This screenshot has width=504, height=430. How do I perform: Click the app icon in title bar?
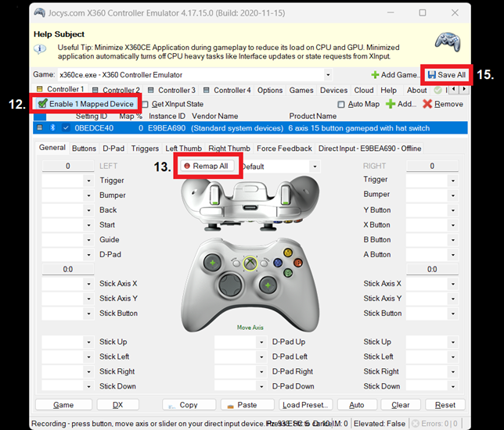click(x=40, y=13)
